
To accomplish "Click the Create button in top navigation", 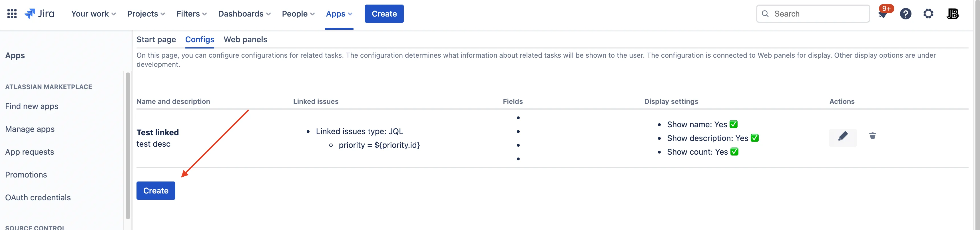I will click(384, 14).
